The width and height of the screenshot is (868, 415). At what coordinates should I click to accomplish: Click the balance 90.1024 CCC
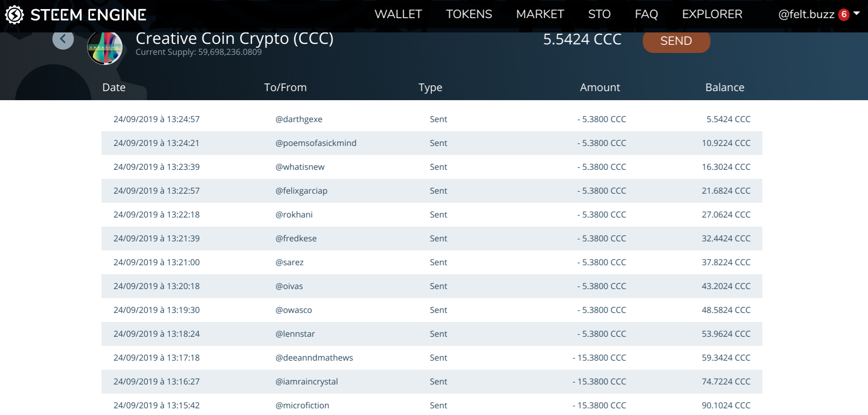coord(726,405)
